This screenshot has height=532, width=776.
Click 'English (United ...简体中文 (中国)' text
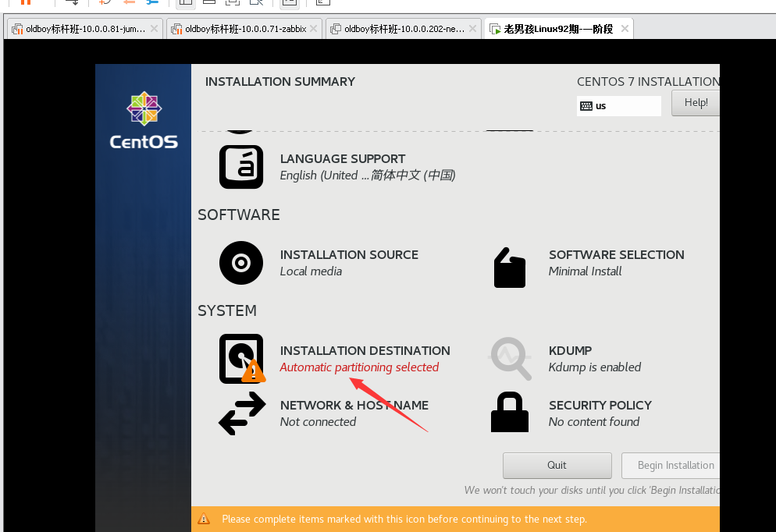click(368, 176)
